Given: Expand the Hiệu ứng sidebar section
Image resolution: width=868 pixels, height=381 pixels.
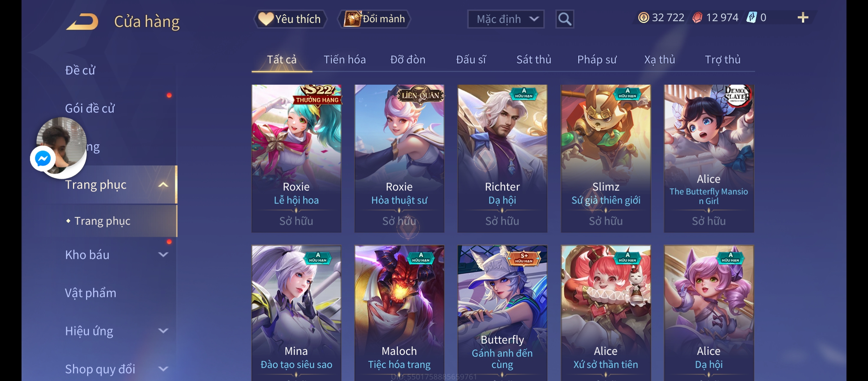Looking at the screenshot, I should (x=163, y=331).
